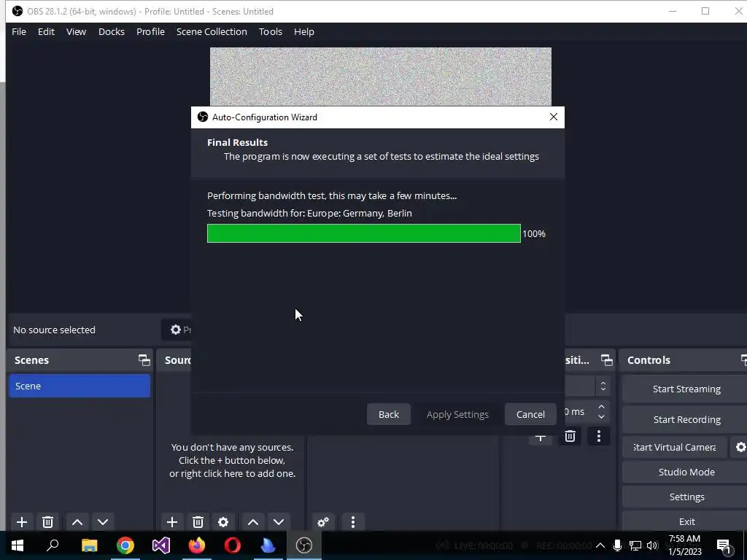Click the preview canvas noise area
The image size is (747, 560).
(381, 76)
